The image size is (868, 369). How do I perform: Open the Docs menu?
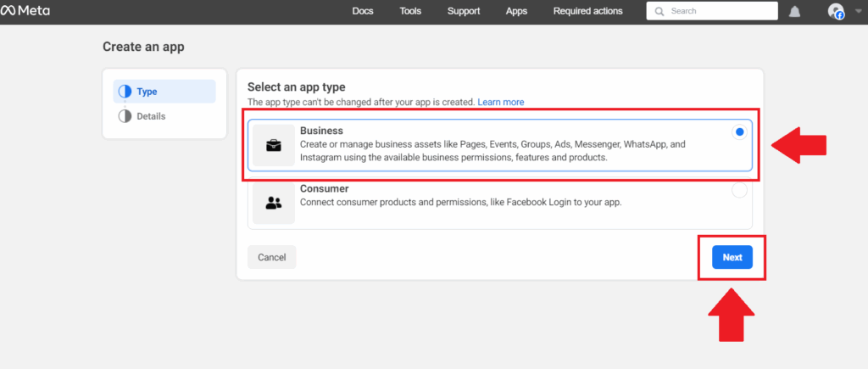[363, 11]
